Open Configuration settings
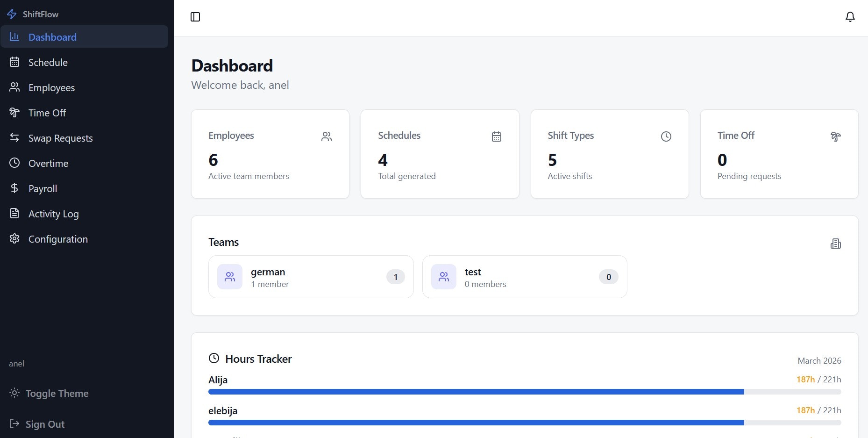The width and height of the screenshot is (868, 438). click(x=84, y=239)
